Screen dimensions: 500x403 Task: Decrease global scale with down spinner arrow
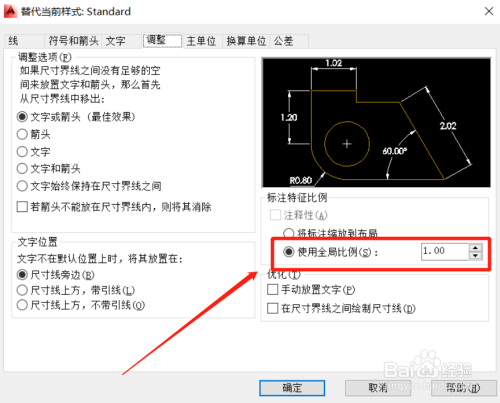click(x=475, y=256)
